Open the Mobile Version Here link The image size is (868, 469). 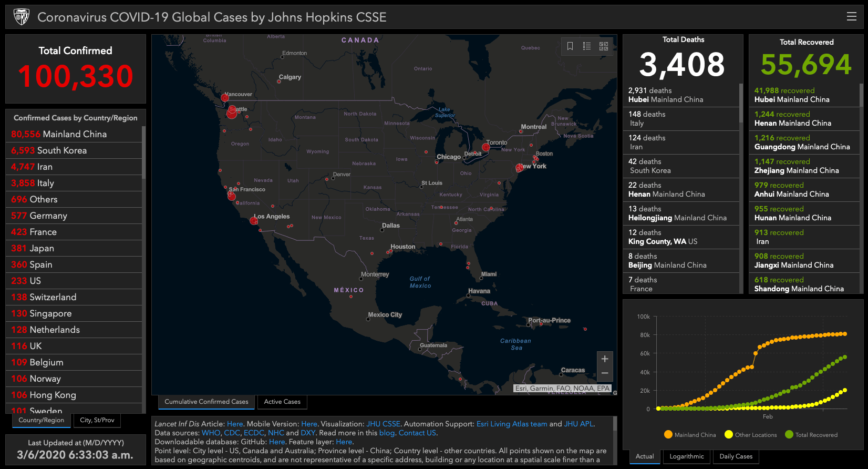click(309, 424)
